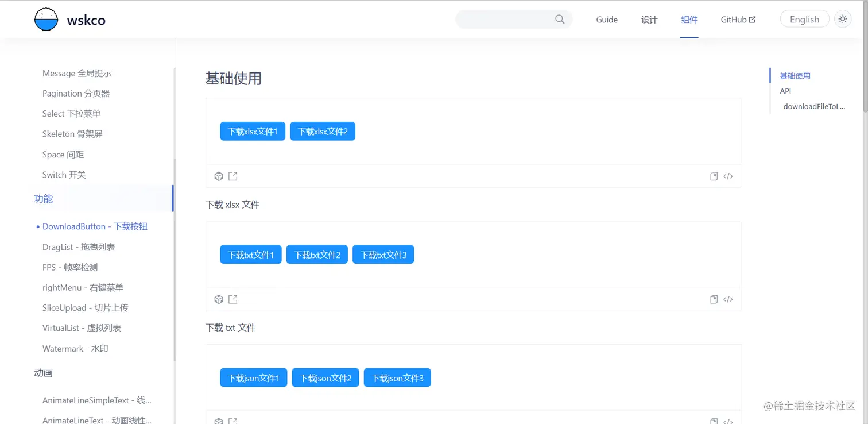Open Message 全局提示 in sidebar
The height and width of the screenshot is (424, 868).
(77, 74)
